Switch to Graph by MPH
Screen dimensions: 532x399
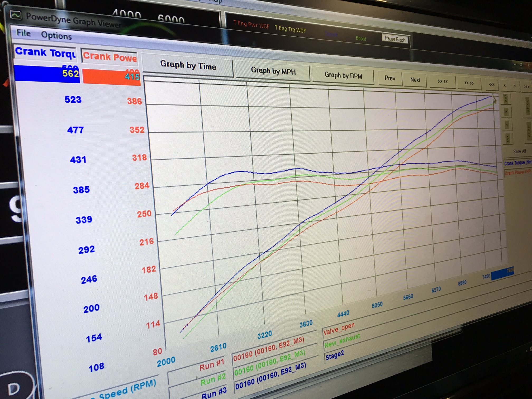pos(273,71)
